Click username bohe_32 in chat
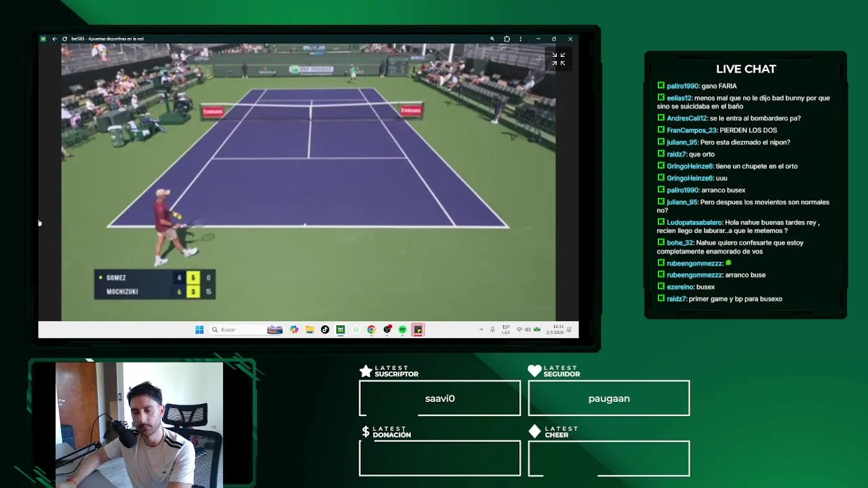The image size is (868, 488). tap(679, 243)
